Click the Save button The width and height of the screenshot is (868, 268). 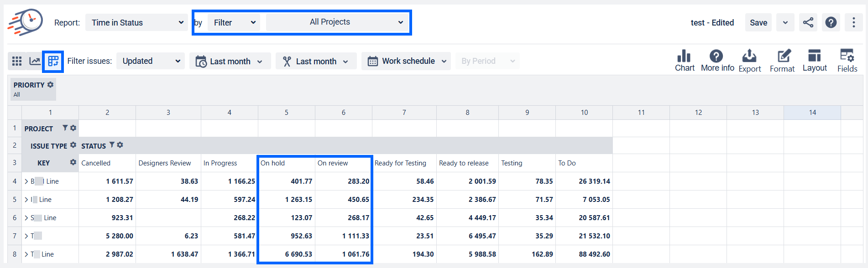point(758,22)
